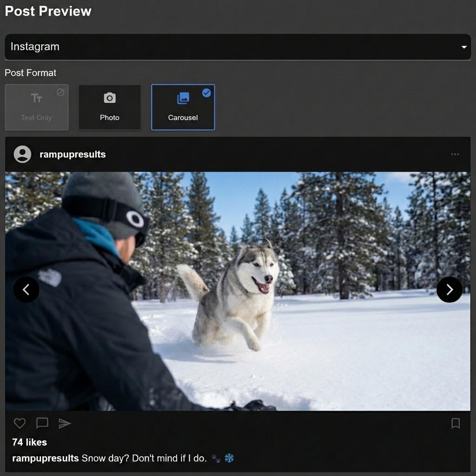Select the Photo camera icon

click(x=109, y=98)
